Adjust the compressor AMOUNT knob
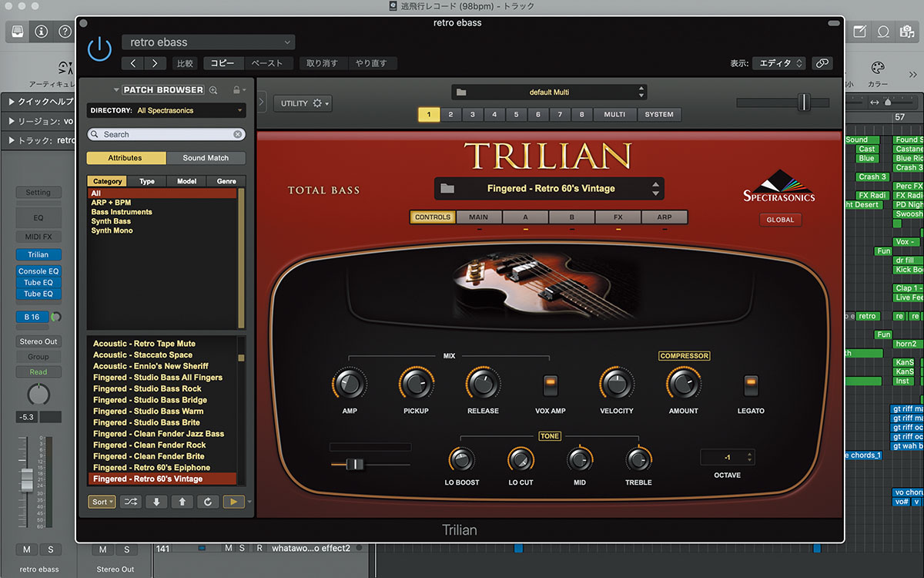The height and width of the screenshot is (578, 924). [683, 383]
